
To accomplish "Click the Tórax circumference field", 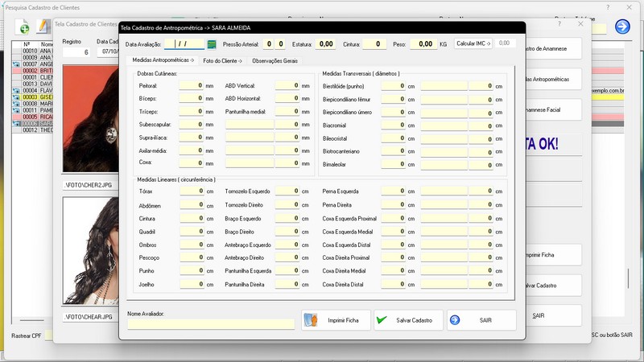I will (x=192, y=191).
